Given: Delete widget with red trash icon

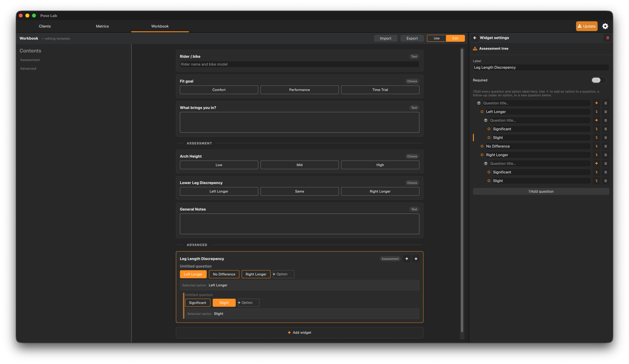Looking at the screenshot, I should (x=608, y=38).
